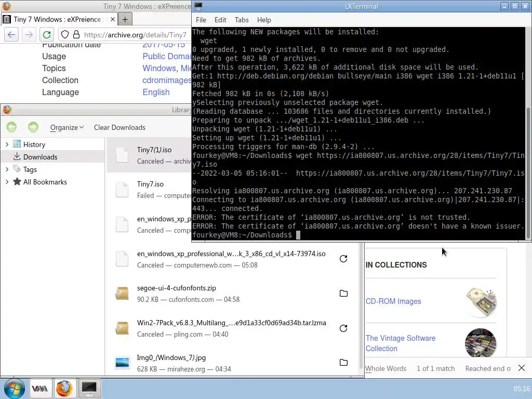Expand the All Bookmarks tree item
Viewport: 532px width, 399px height.
tap(7, 182)
